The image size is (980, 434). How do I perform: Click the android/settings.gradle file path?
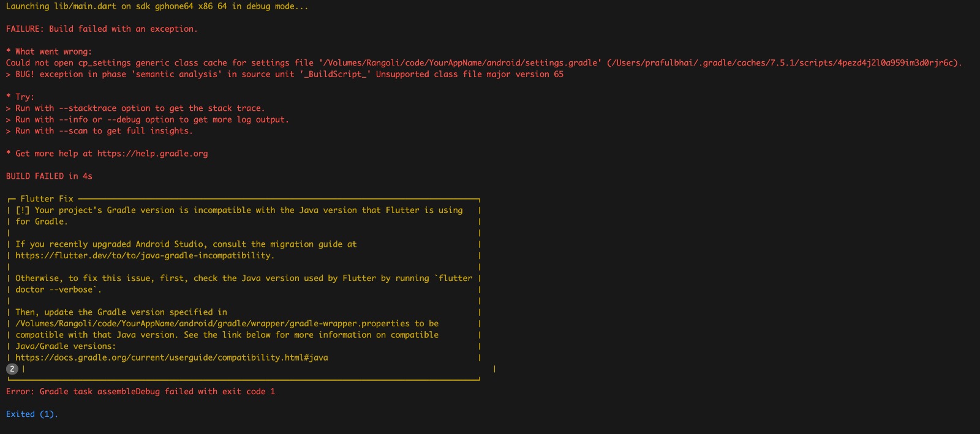[460, 63]
